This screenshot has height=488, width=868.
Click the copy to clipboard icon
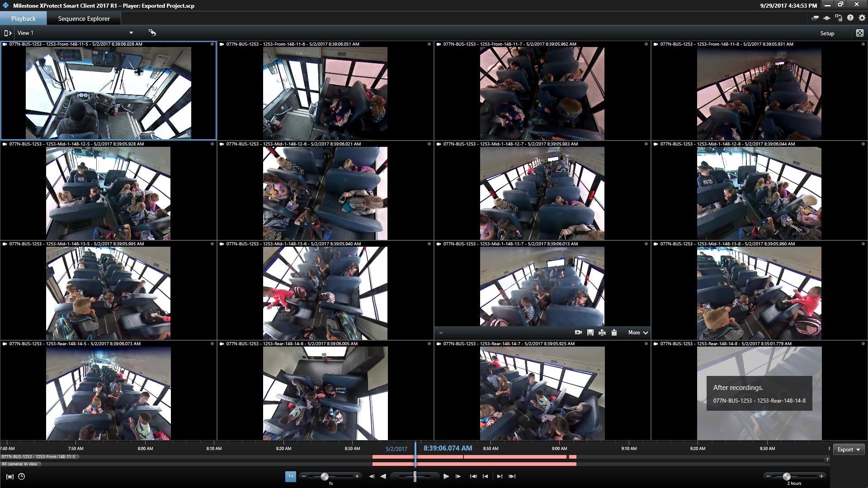click(x=614, y=333)
